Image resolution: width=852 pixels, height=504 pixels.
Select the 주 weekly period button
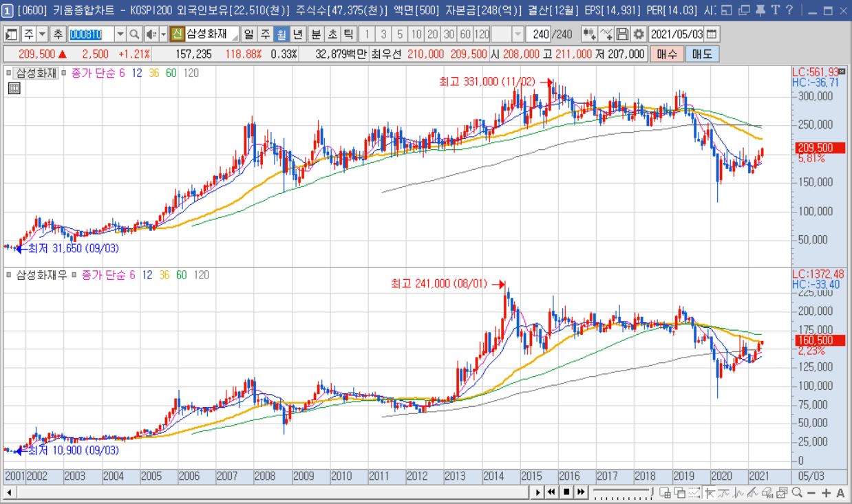pos(265,34)
